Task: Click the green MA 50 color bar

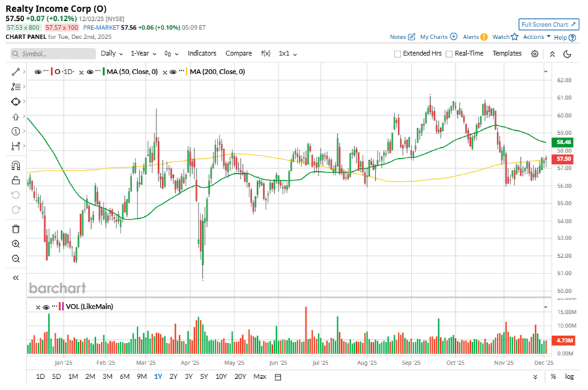Action: coord(104,72)
